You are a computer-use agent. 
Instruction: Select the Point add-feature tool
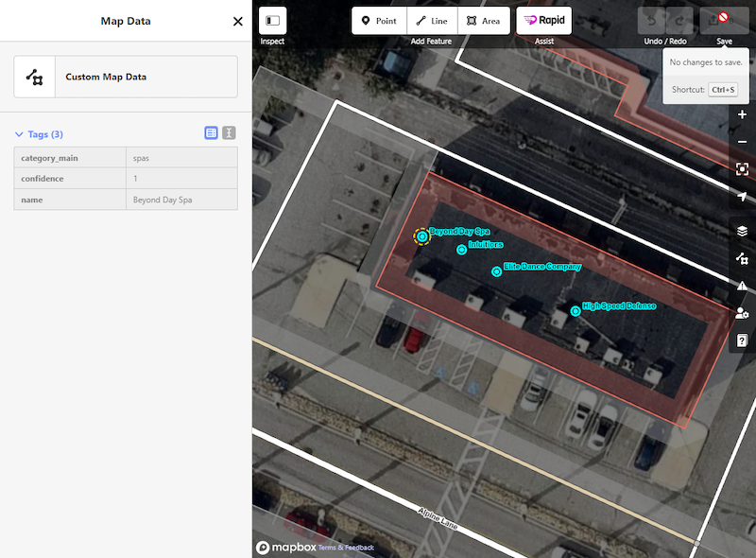point(379,21)
